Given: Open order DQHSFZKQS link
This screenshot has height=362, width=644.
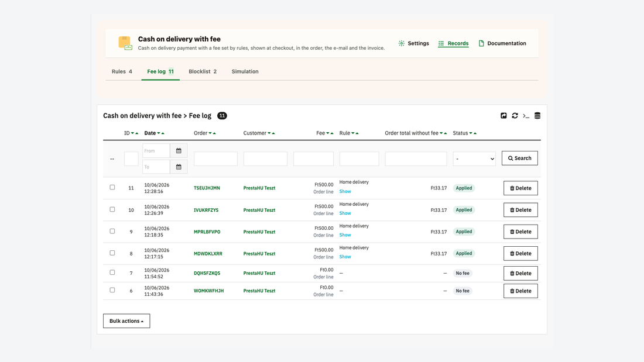Looking at the screenshot, I should point(207,273).
